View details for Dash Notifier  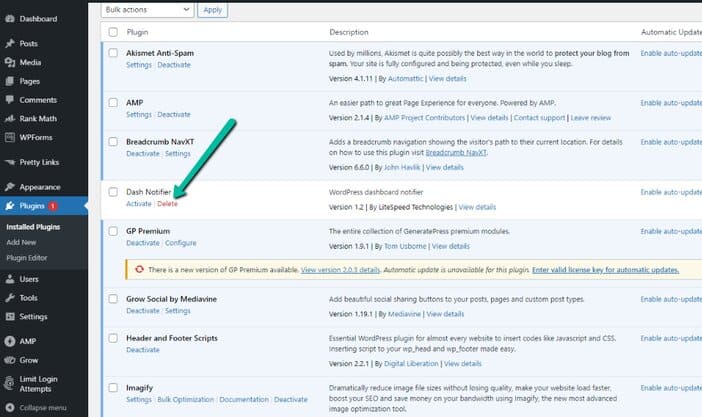pyautogui.click(x=477, y=207)
